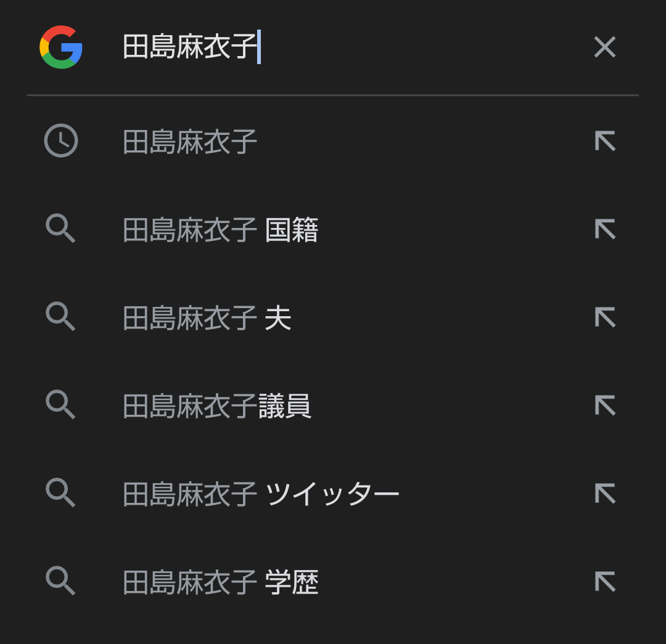666x644 pixels.
Task: Click the Google logo icon
Action: (60, 47)
